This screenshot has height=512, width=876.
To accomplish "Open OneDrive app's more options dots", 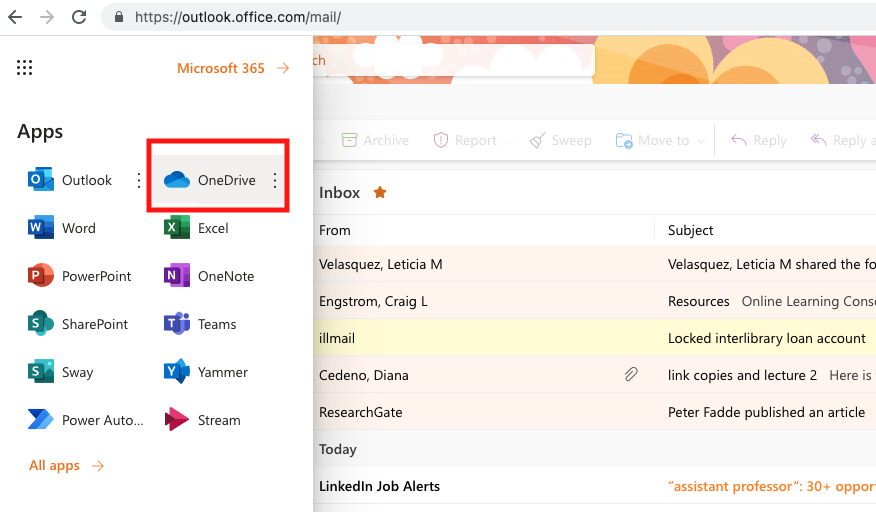I will point(274,180).
